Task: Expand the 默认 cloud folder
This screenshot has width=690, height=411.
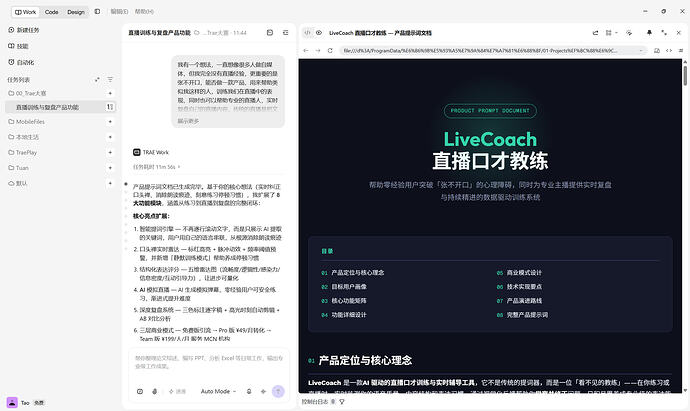Action: click(x=18, y=183)
